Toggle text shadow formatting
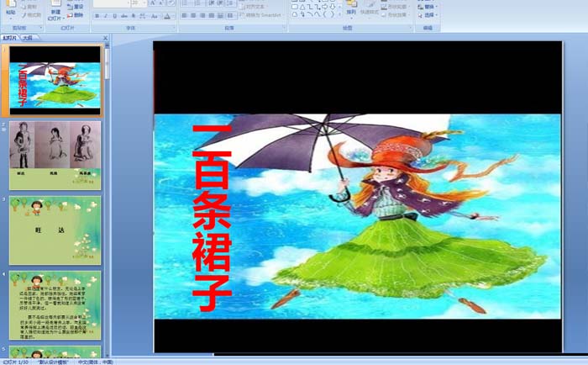Screen dimensions: 588x365 [133, 16]
